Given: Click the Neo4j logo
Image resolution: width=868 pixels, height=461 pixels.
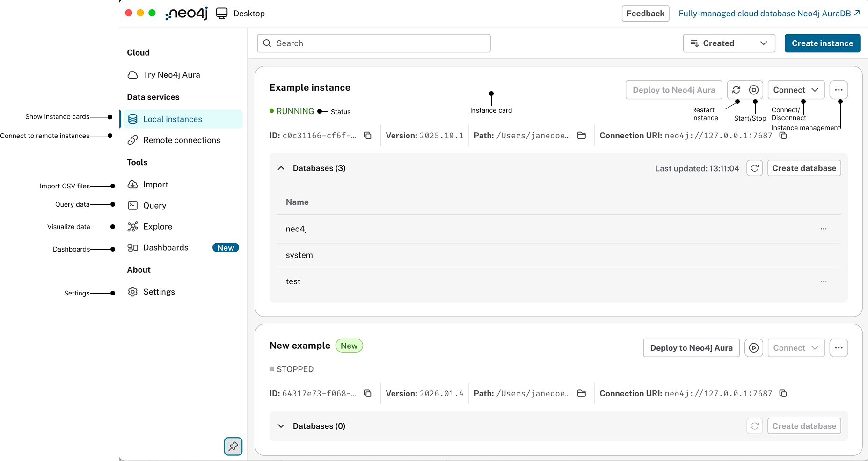Looking at the screenshot, I should (186, 14).
